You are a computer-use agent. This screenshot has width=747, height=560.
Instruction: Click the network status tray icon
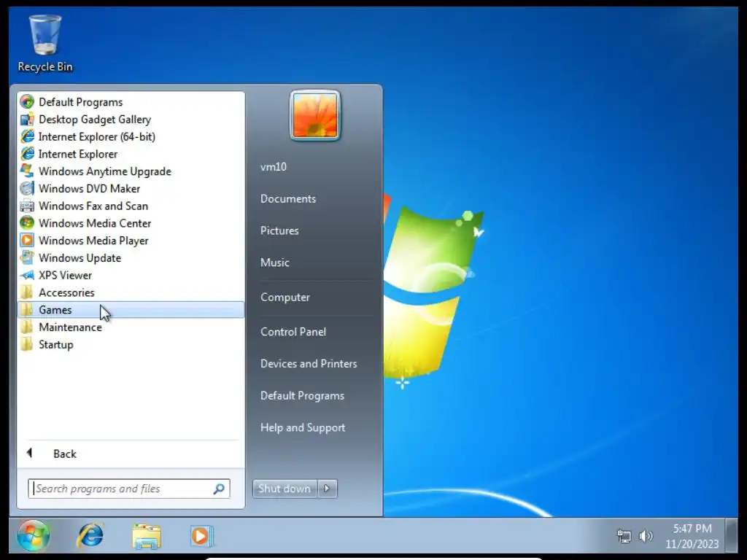(x=623, y=536)
